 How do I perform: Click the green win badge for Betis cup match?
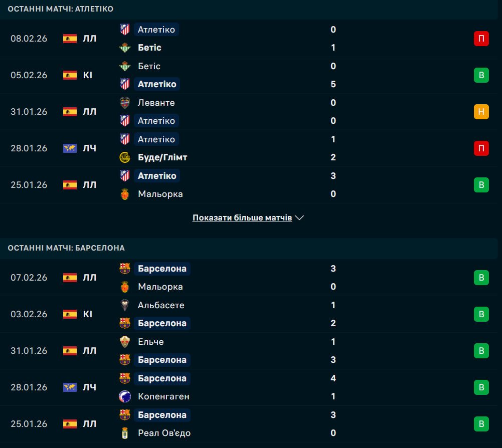tap(481, 75)
